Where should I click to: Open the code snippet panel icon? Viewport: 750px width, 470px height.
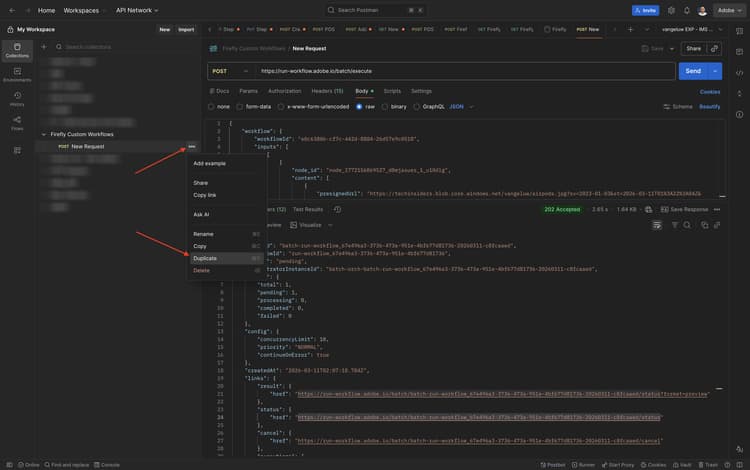point(739,73)
